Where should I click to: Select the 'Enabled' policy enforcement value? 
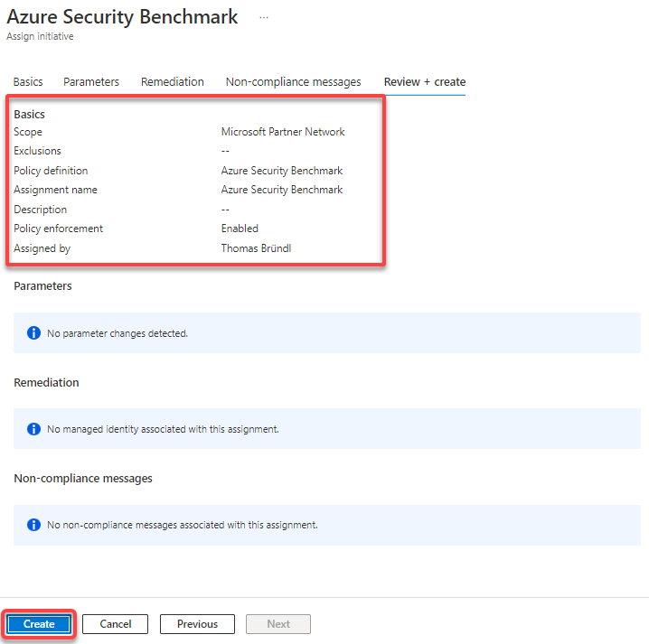pyautogui.click(x=240, y=229)
